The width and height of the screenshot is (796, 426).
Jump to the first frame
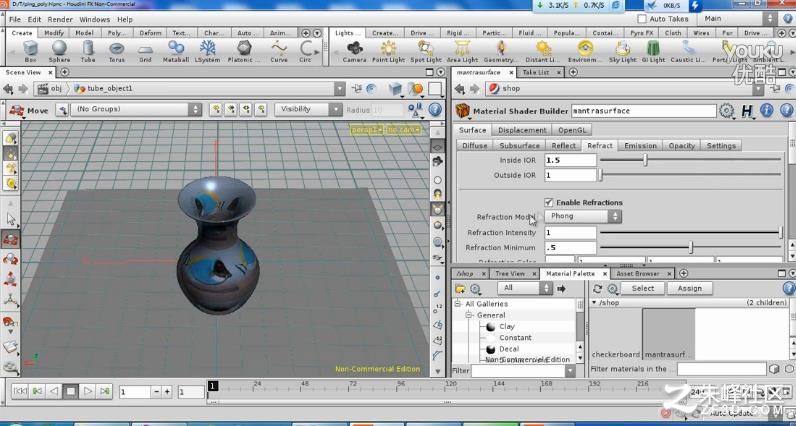(20, 391)
